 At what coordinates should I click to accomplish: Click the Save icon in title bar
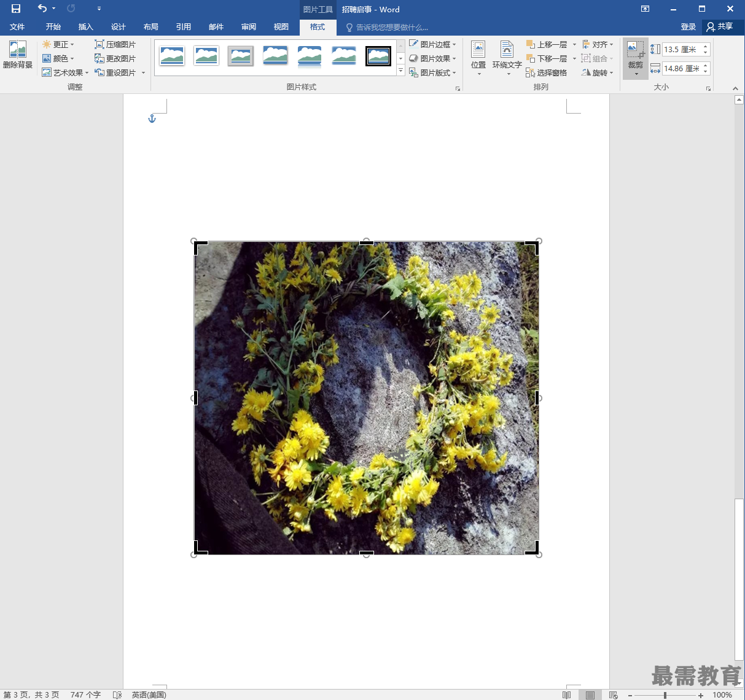point(16,9)
